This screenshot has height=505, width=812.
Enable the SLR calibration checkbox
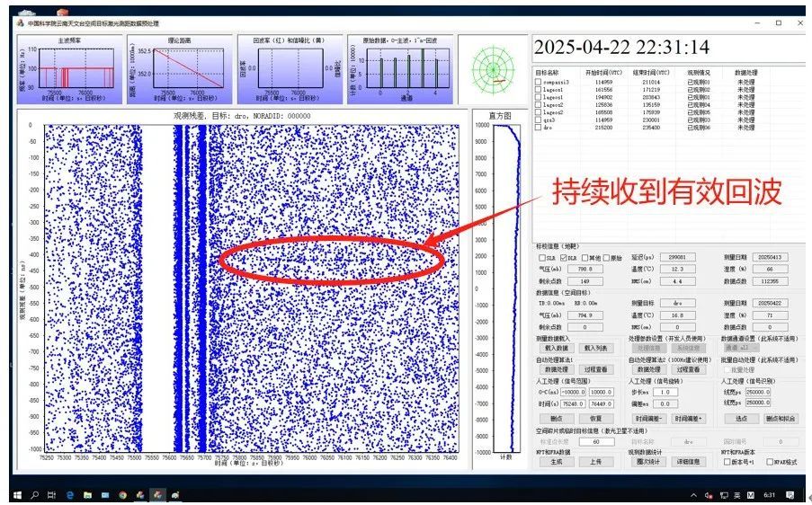tap(541, 258)
